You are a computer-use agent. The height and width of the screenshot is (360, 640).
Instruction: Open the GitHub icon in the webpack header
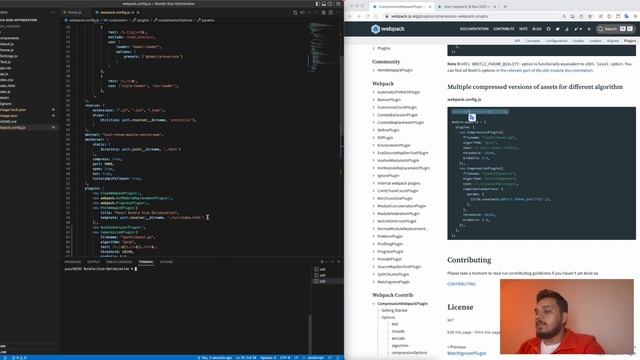coord(549,29)
